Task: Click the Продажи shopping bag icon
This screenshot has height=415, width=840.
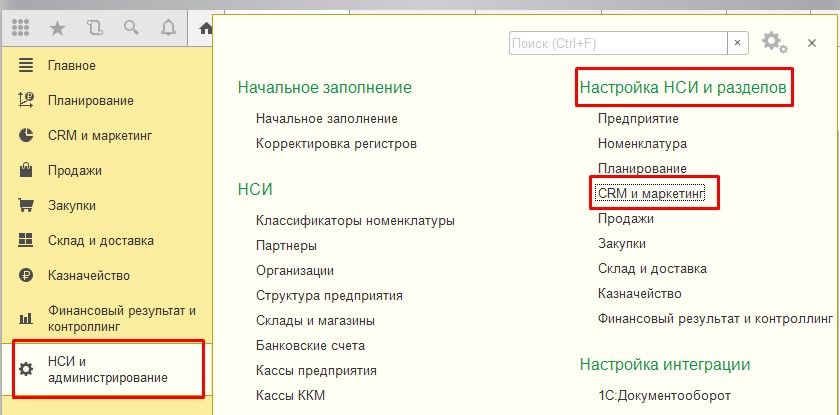Action: 26,171
